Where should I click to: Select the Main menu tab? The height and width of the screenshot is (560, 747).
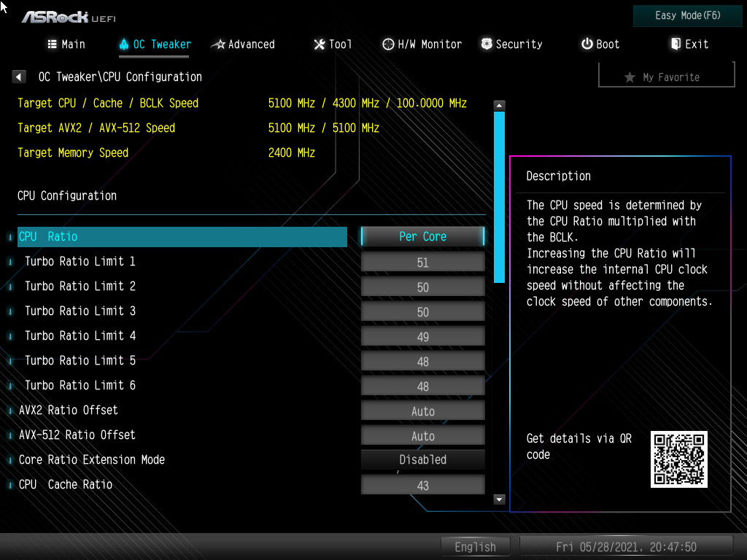click(66, 44)
